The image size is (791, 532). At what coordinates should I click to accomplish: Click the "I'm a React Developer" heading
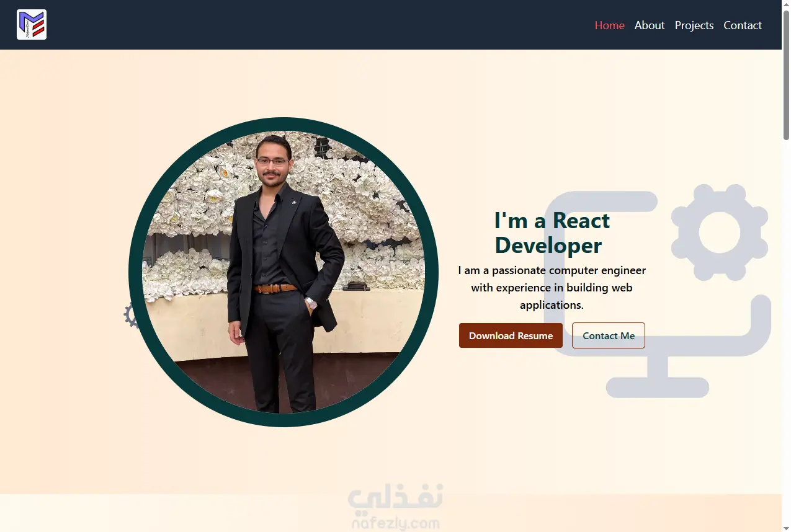click(x=552, y=233)
